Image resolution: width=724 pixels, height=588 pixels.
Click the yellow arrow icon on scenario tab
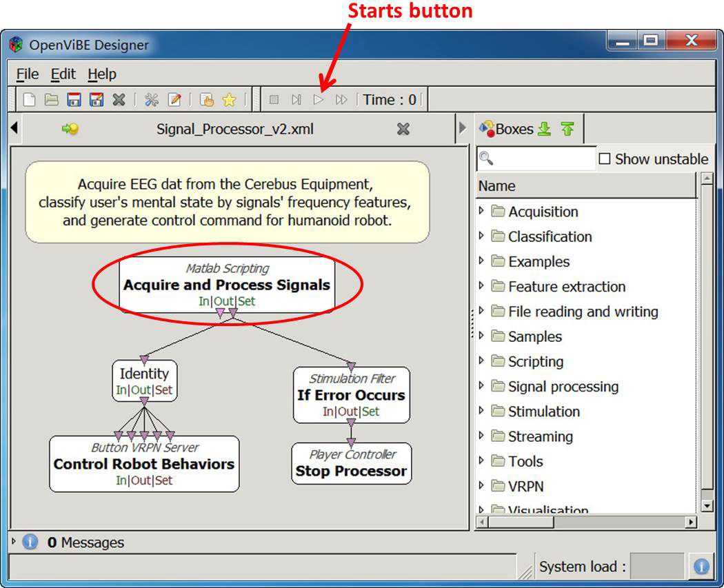[70, 129]
